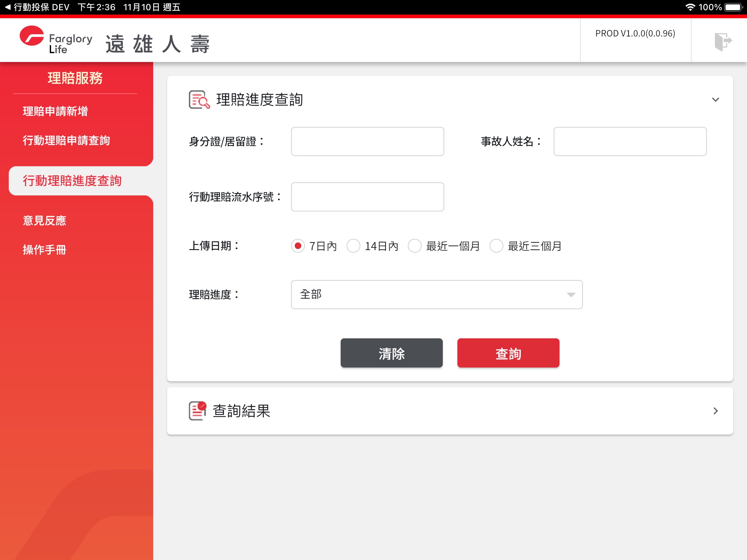Click the 清除 button

pyautogui.click(x=391, y=353)
